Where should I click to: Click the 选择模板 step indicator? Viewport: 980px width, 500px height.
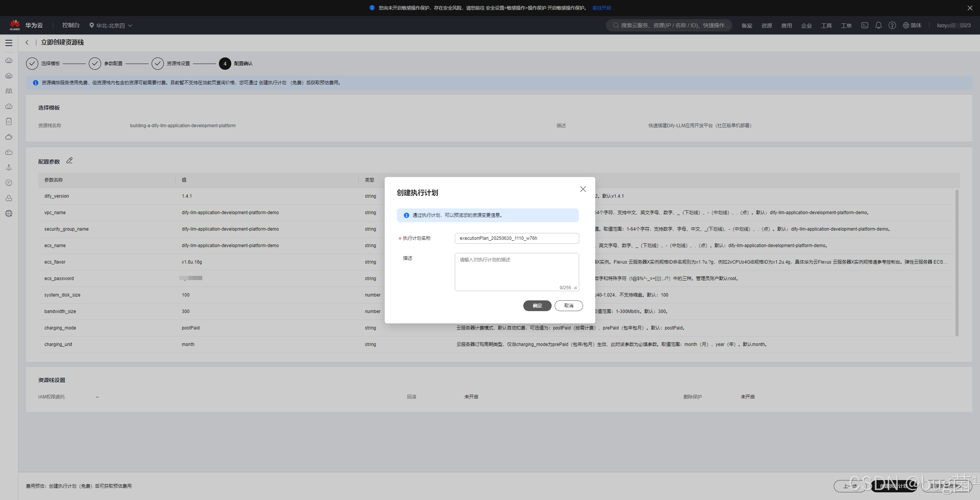point(43,64)
